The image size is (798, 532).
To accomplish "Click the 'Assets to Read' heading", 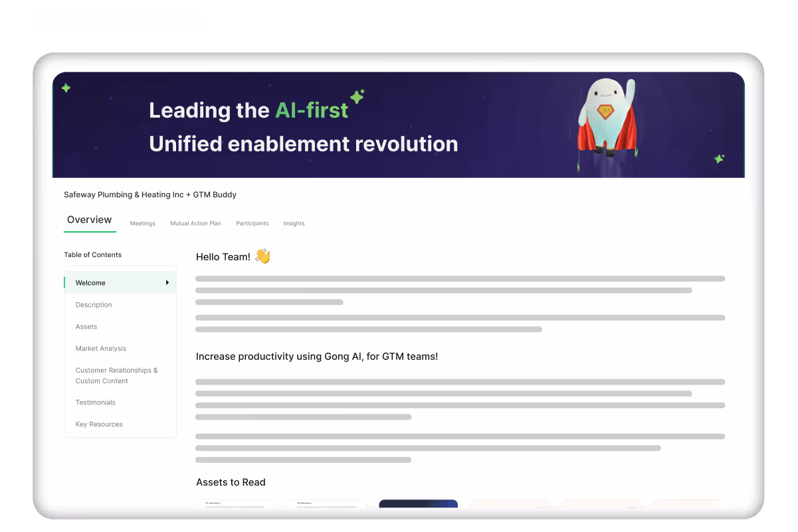I will click(x=231, y=482).
